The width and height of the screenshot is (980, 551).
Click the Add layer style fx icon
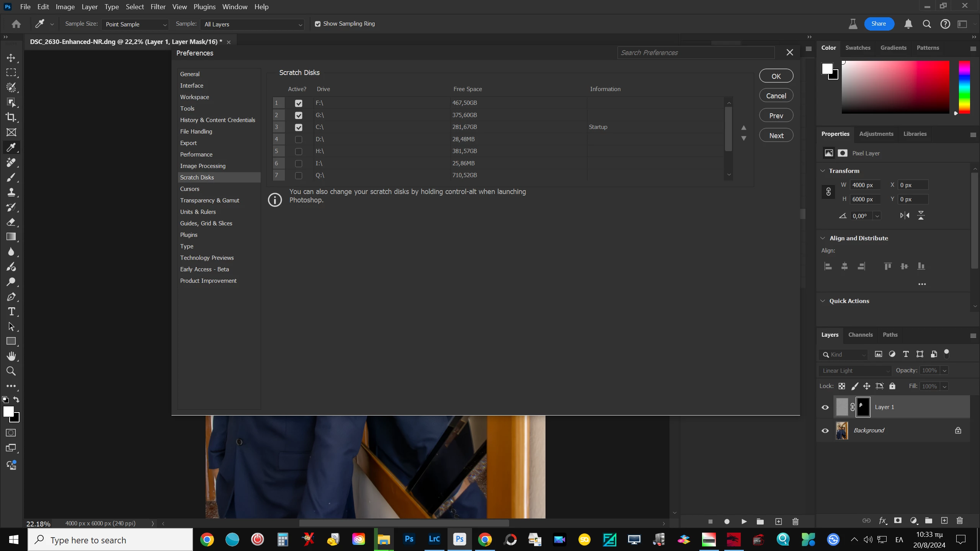tap(882, 520)
